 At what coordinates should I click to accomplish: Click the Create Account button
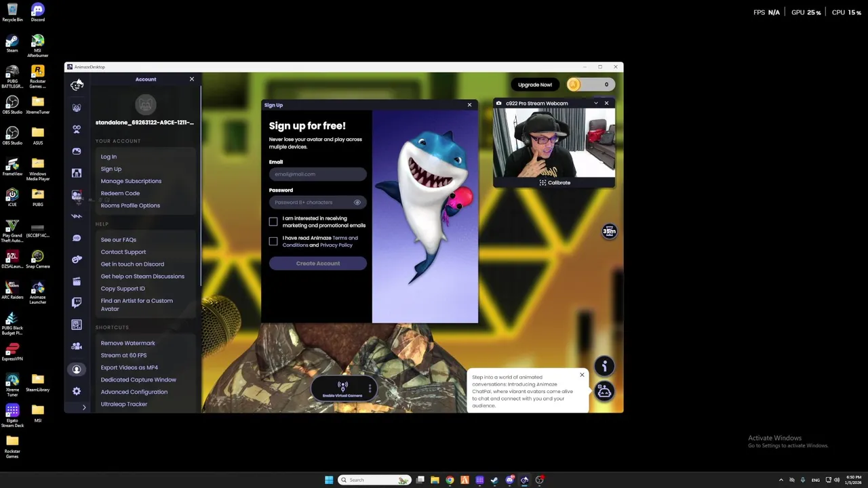(318, 263)
